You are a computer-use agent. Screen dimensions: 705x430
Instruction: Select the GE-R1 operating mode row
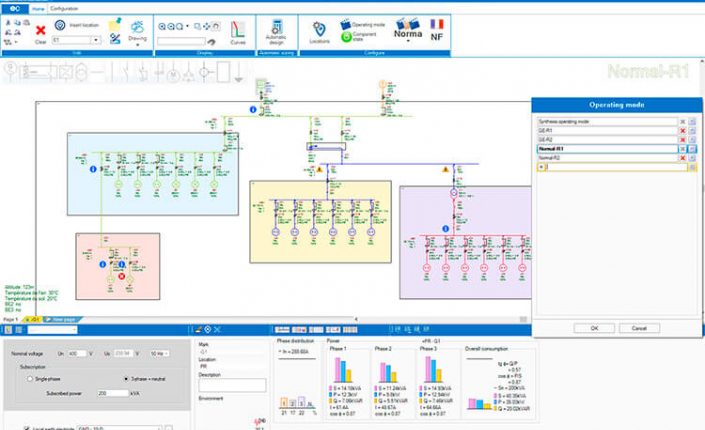pos(607,130)
